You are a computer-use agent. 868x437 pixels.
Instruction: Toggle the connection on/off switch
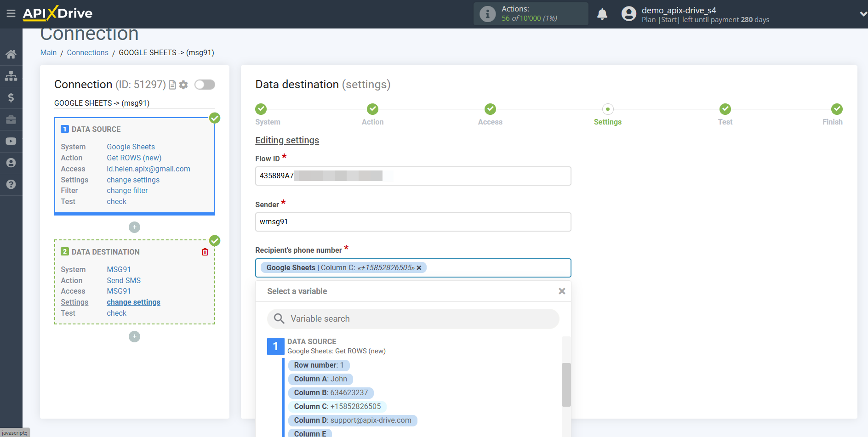pyautogui.click(x=205, y=85)
